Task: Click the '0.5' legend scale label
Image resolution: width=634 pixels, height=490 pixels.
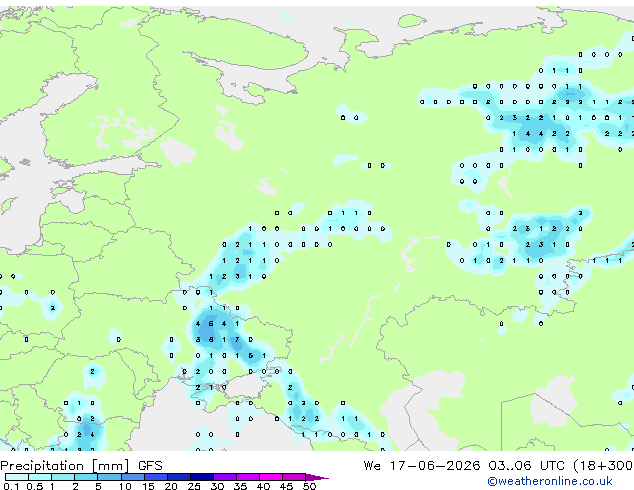Action: [35, 486]
